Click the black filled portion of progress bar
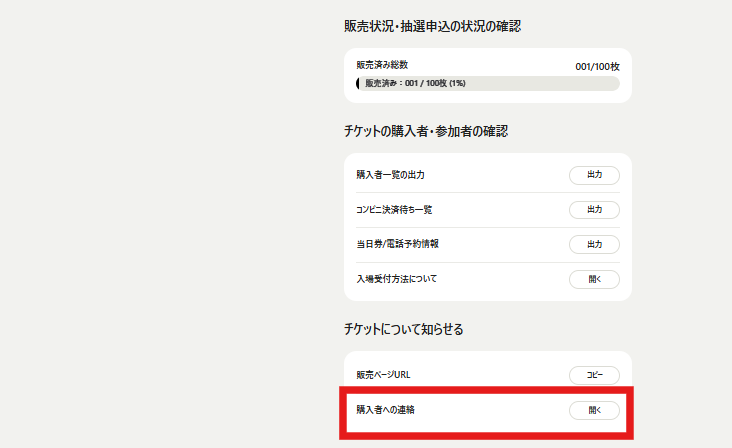This screenshot has height=448, width=732. click(x=358, y=84)
